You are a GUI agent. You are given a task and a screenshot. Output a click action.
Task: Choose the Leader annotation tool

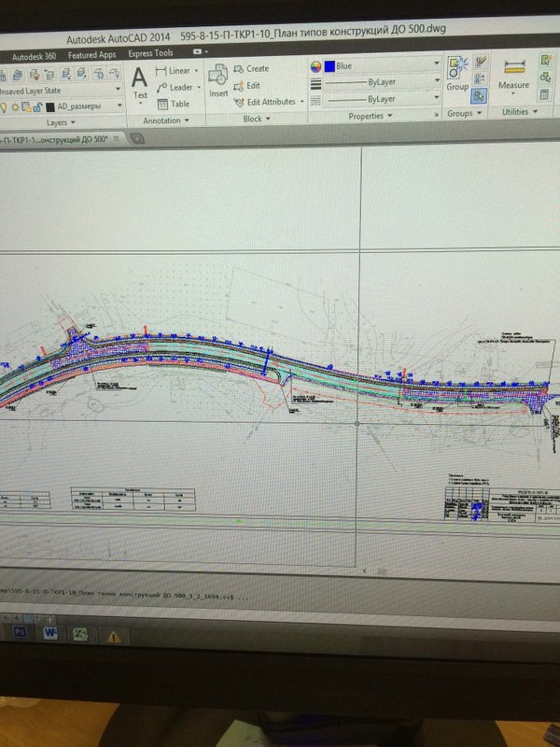point(178,87)
